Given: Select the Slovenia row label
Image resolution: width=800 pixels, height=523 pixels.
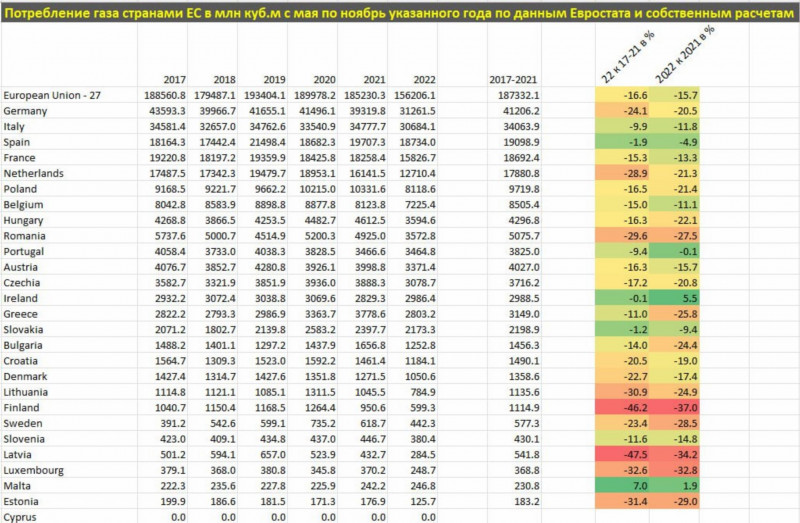Looking at the screenshot, I should click(x=24, y=439).
